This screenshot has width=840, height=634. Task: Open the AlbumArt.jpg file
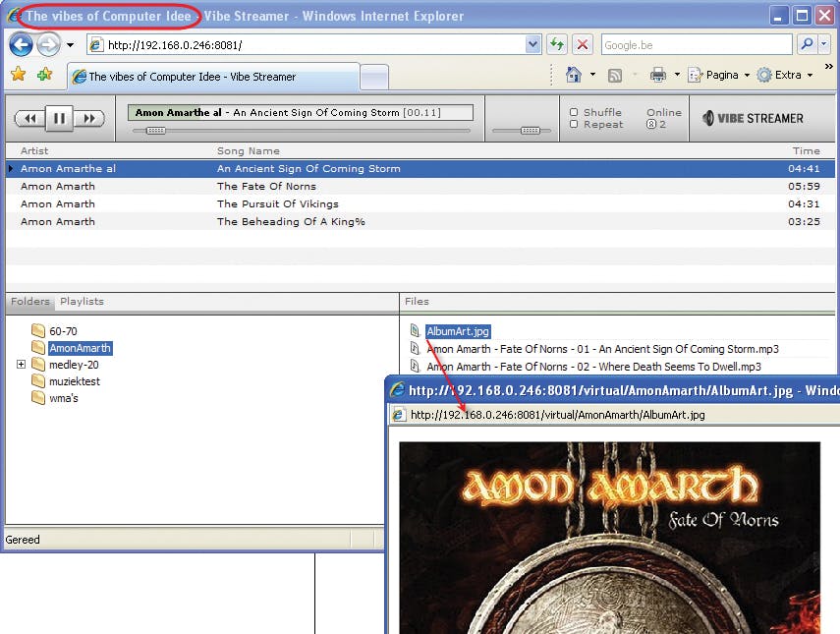tap(458, 331)
